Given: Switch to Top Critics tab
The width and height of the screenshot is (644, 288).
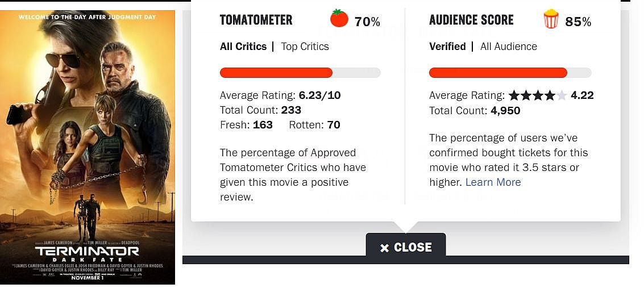Looking at the screenshot, I should [305, 47].
